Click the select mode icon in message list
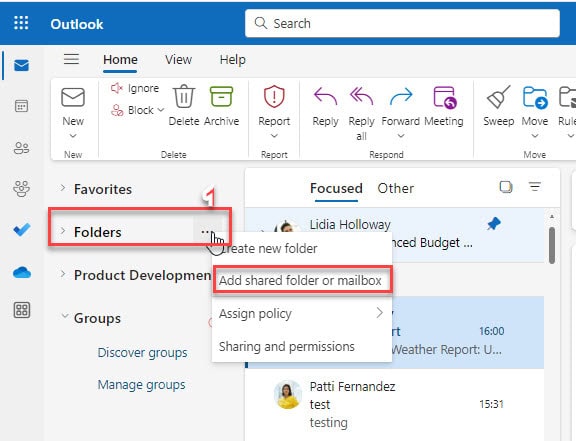This screenshot has height=441, width=576. click(506, 187)
